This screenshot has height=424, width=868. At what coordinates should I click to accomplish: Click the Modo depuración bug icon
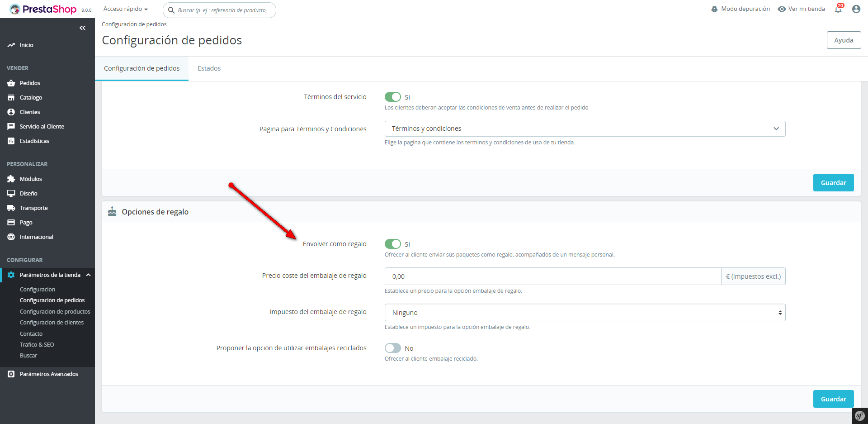(x=714, y=9)
